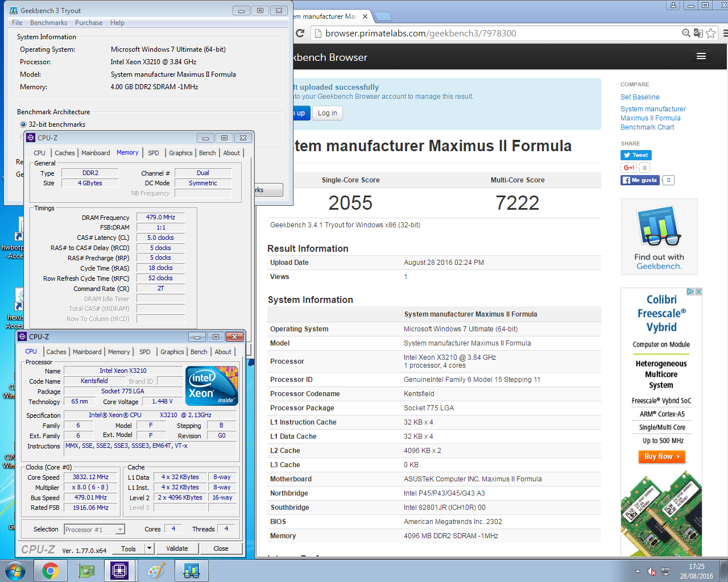Open the green graphics card app in taskbar

[86, 571]
